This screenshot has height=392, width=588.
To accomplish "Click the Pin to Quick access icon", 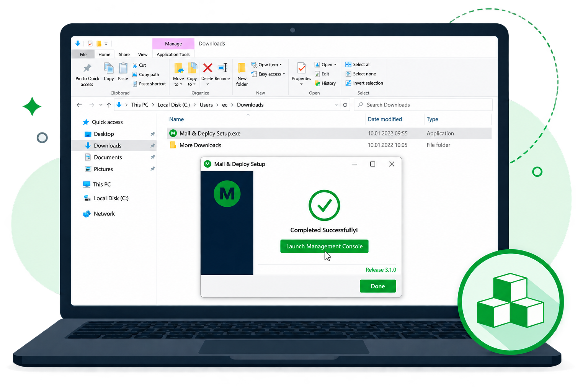I will point(87,68).
